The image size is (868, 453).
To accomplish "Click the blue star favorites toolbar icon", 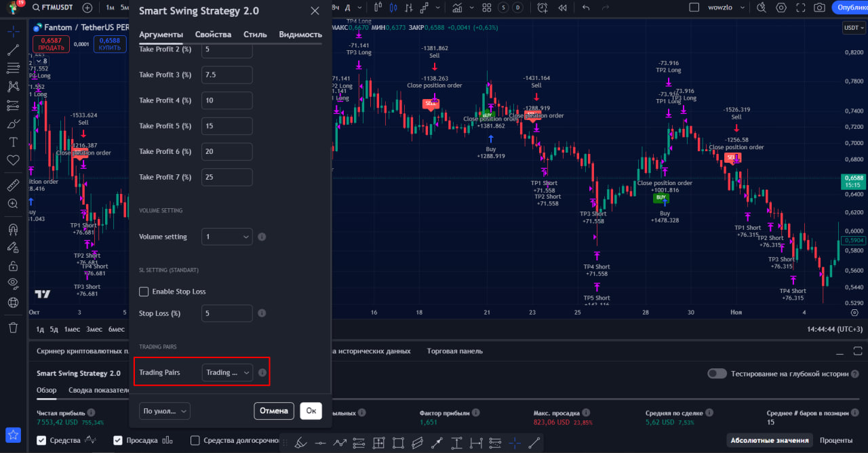I will pos(13,434).
